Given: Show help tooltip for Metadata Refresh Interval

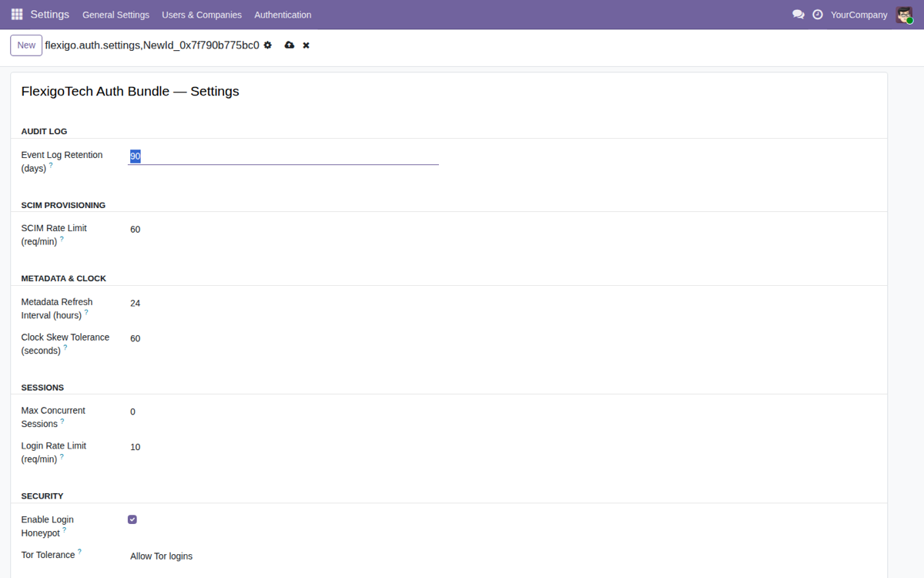Looking at the screenshot, I should click(x=86, y=313).
